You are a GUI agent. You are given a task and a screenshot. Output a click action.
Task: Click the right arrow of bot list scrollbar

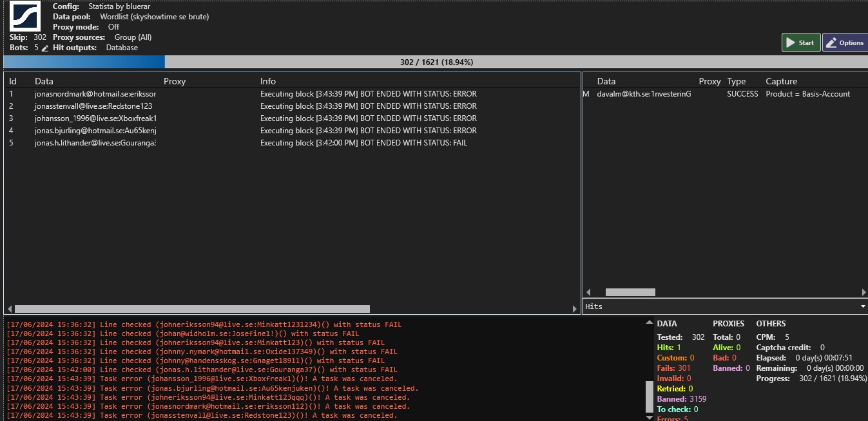click(x=575, y=309)
